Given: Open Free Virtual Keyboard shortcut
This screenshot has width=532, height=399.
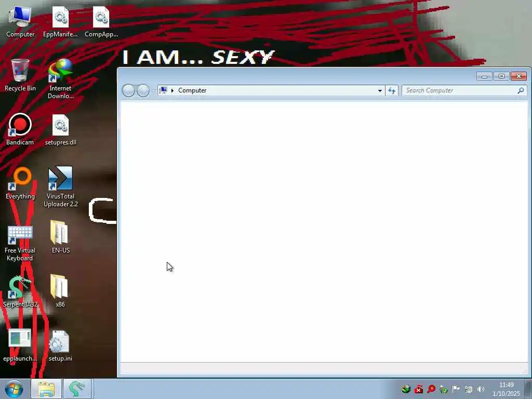Looking at the screenshot, I should (20, 244).
